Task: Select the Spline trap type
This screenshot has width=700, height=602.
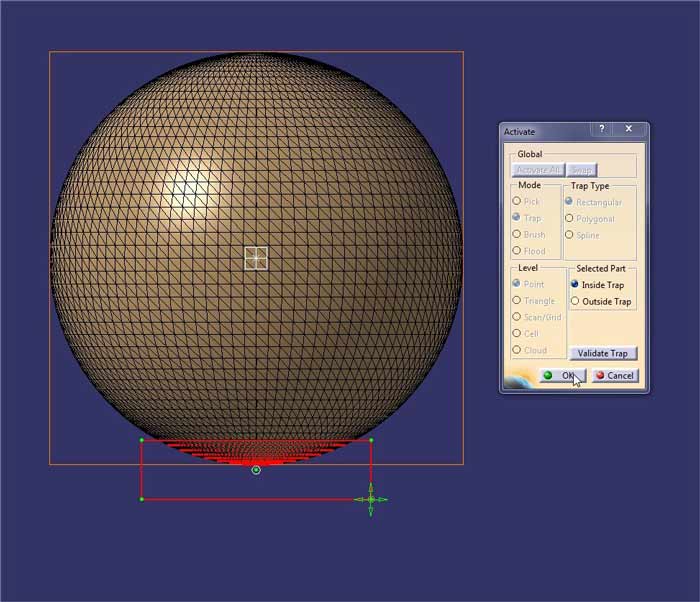Action: pos(569,234)
